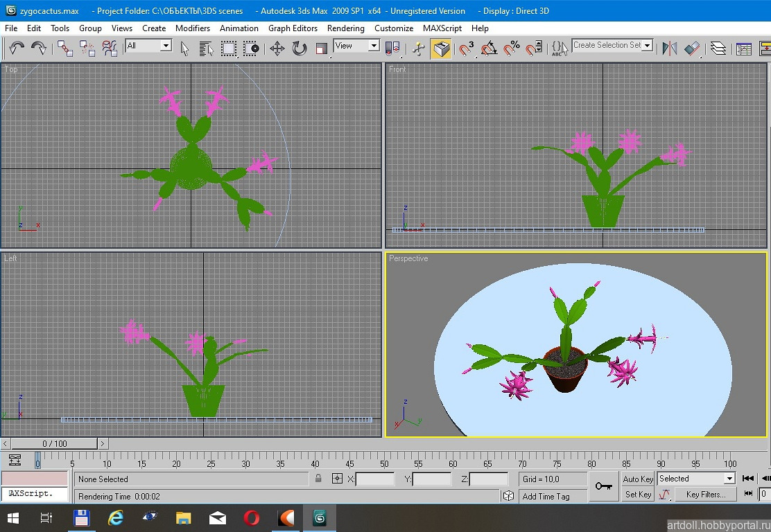The image size is (771, 532).
Task: Select the Select and Move tool
Action: 277,48
